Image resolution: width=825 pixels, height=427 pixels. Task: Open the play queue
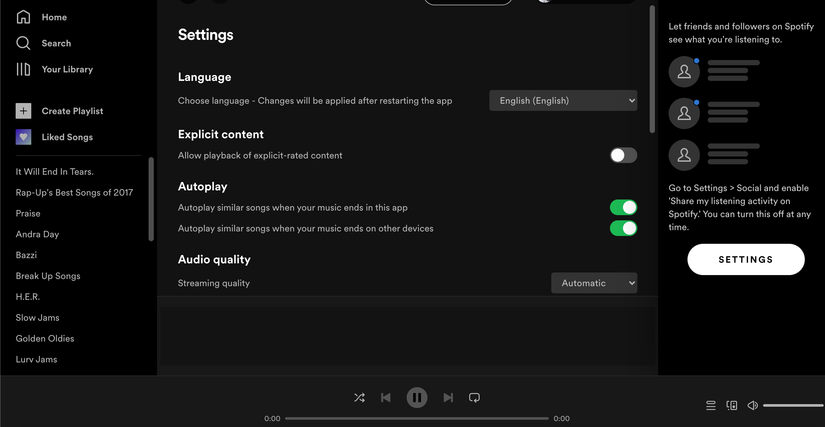point(711,405)
